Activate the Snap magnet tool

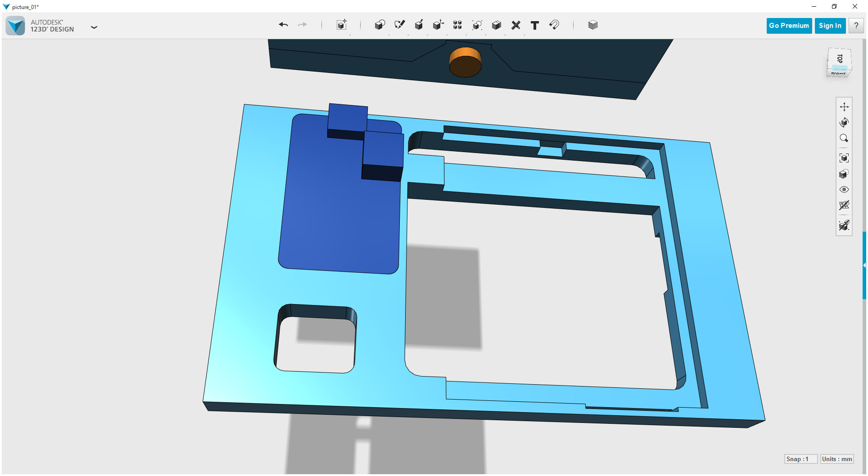(554, 25)
